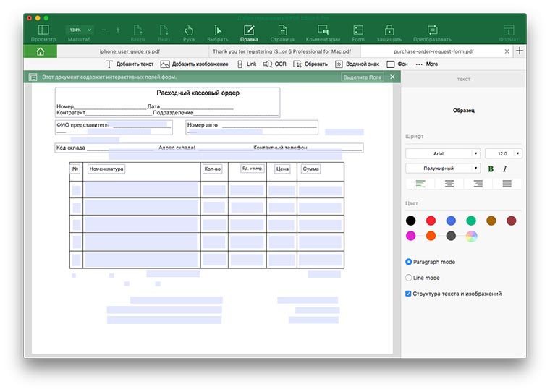
Task: Select Paragraph mode radio button
Action: 409,262
